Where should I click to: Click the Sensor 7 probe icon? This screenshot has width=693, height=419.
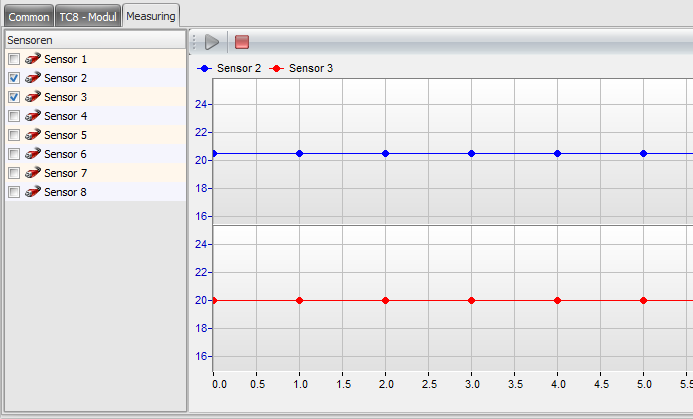pos(33,173)
